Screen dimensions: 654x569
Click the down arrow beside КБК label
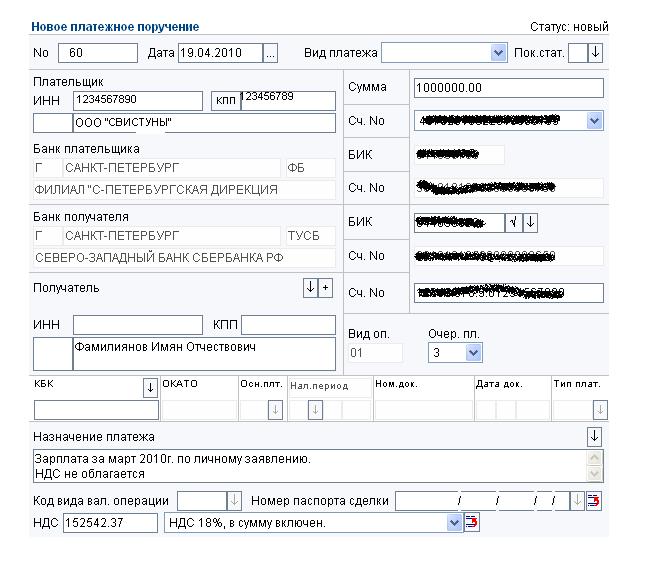(x=150, y=387)
